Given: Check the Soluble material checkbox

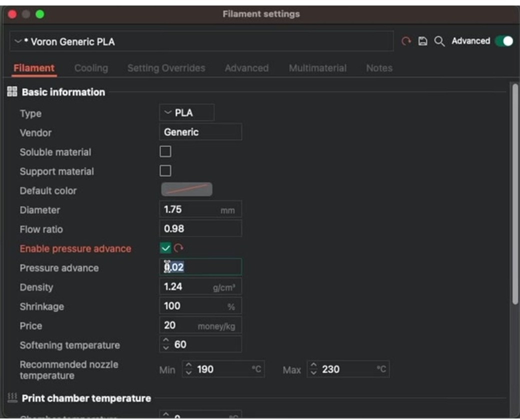Looking at the screenshot, I should click(165, 151).
